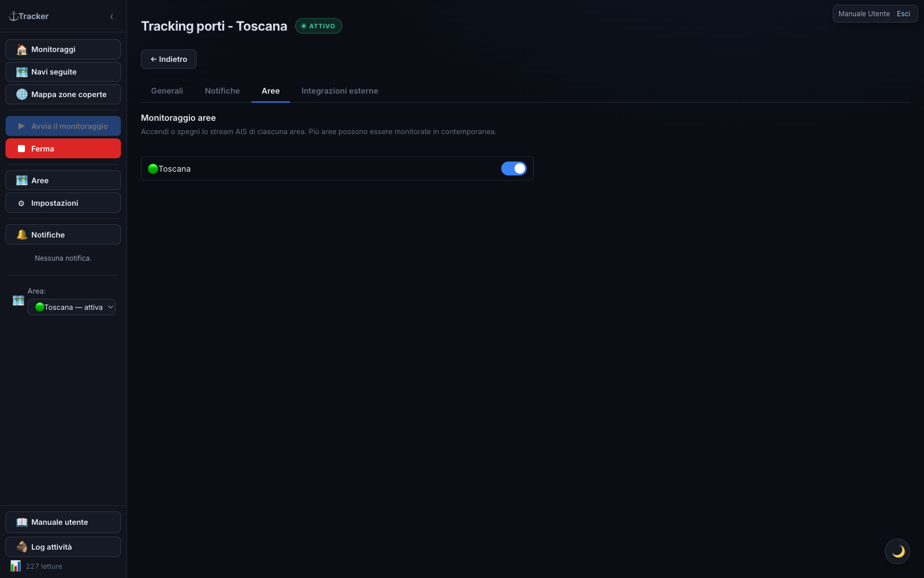
Task: Click the Indietro back button
Action: point(169,59)
